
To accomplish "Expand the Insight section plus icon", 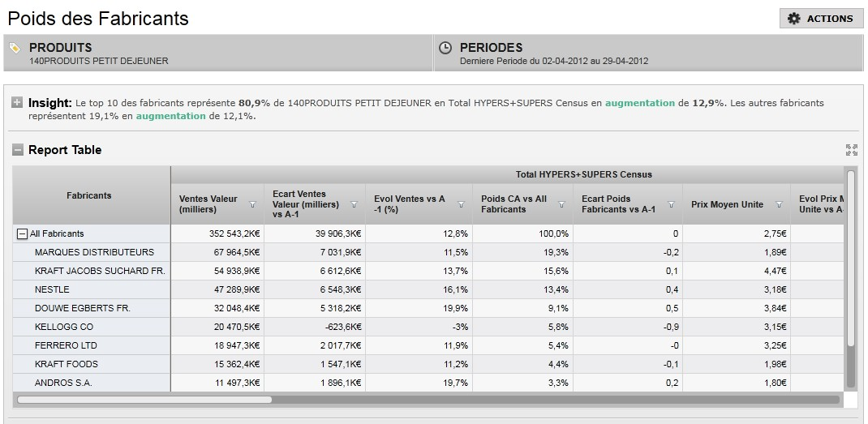I will coord(18,102).
